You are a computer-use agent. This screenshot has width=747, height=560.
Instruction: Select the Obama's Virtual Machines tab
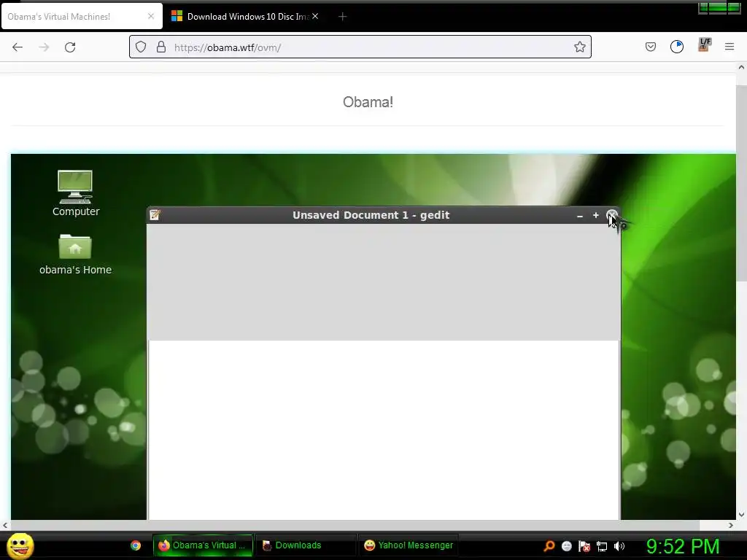(82, 17)
